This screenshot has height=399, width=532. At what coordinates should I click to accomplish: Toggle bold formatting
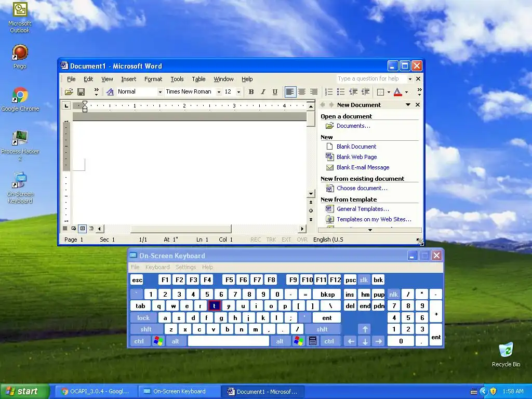point(251,91)
